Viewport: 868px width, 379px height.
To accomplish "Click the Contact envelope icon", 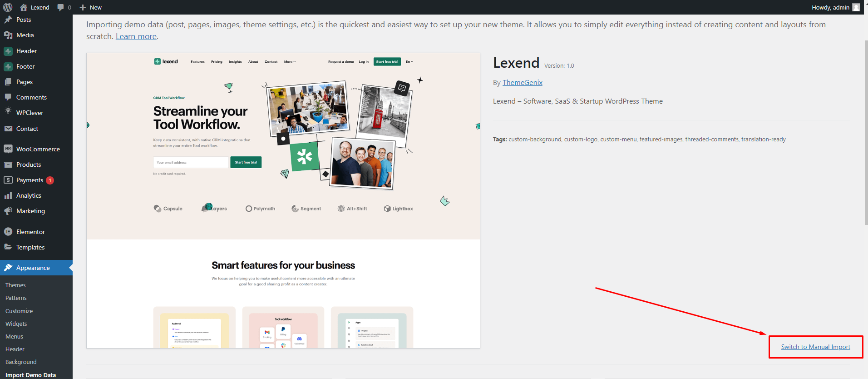I will tap(8, 129).
